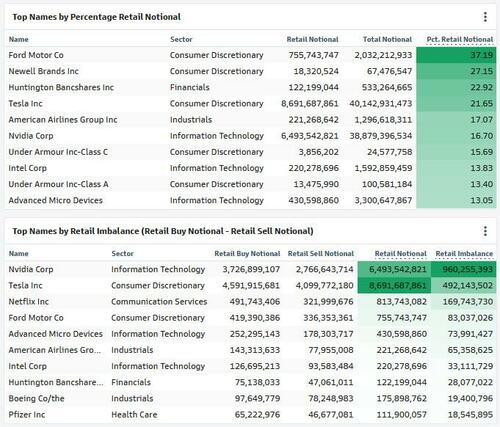Click the Financials sector in the top table
This screenshot has height=427, width=500.
point(190,87)
